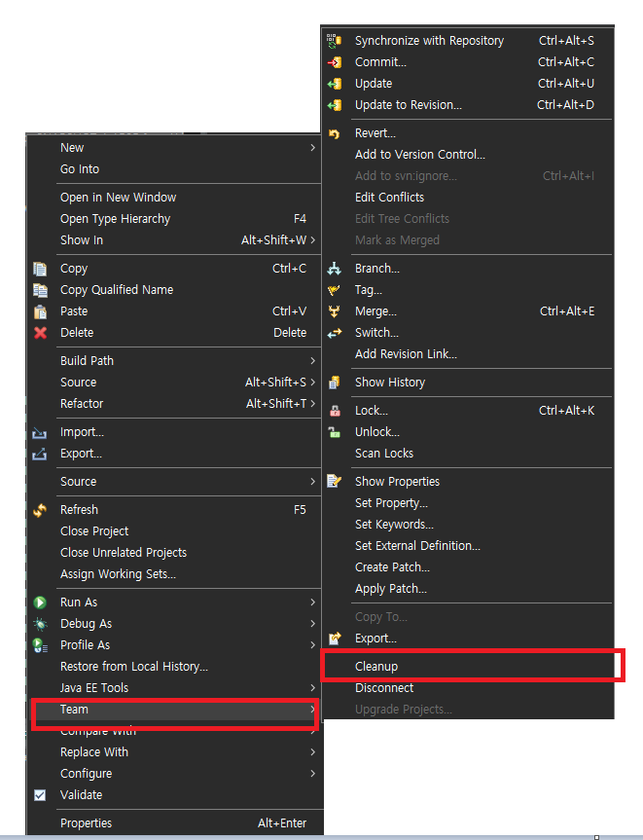
Task: Click the Branch icon
Action: pos(334,269)
